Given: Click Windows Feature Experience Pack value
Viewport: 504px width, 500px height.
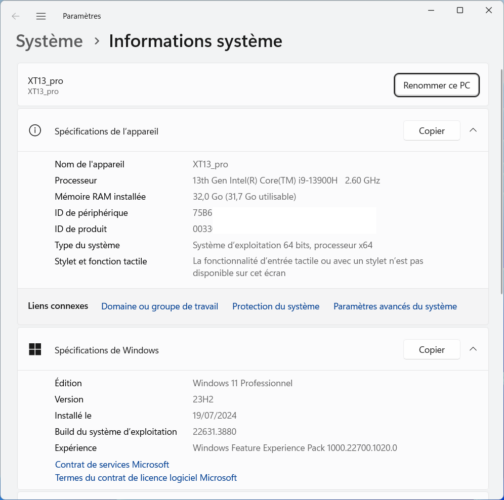Looking at the screenshot, I should [x=295, y=448].
